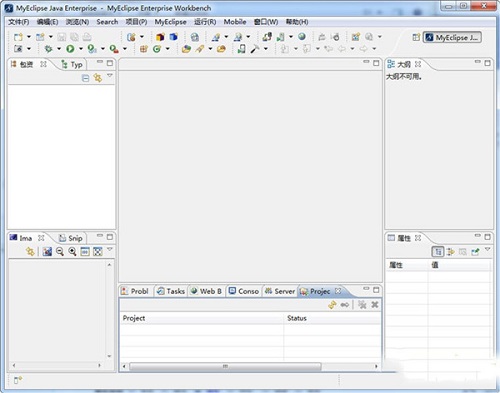
Task: Toggle Show Advanced Properties icon in Properties view
Action: click(451, 252)
